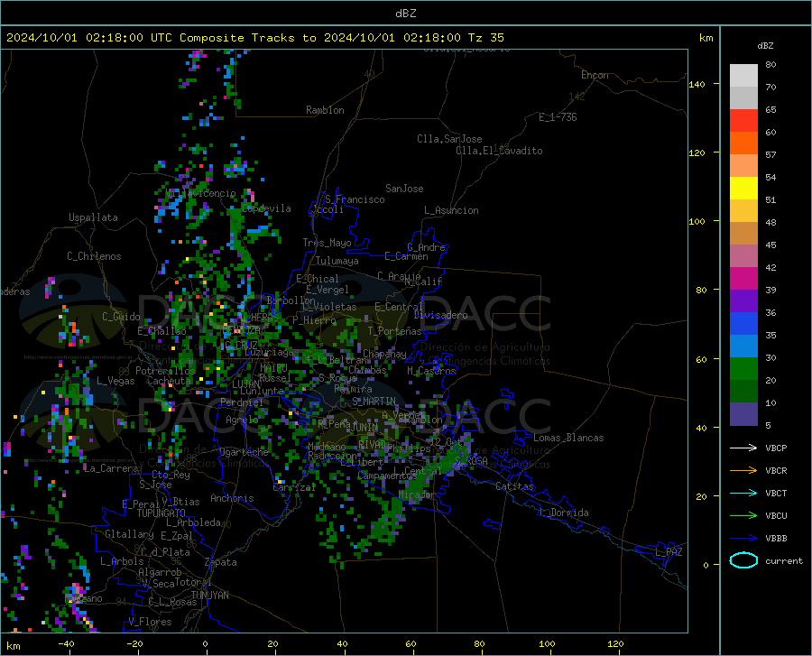Click the V_Flores map label
812x656 pixels.
tap(150, 622)
